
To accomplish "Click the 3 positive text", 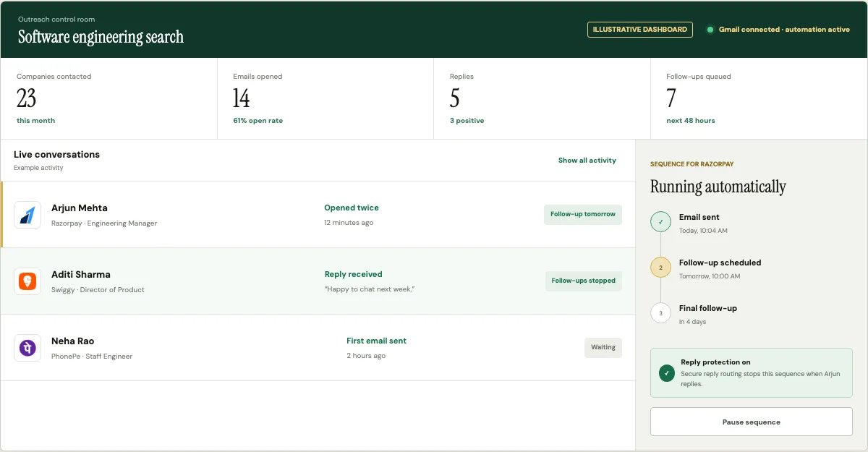I will [x=467, y=121].
